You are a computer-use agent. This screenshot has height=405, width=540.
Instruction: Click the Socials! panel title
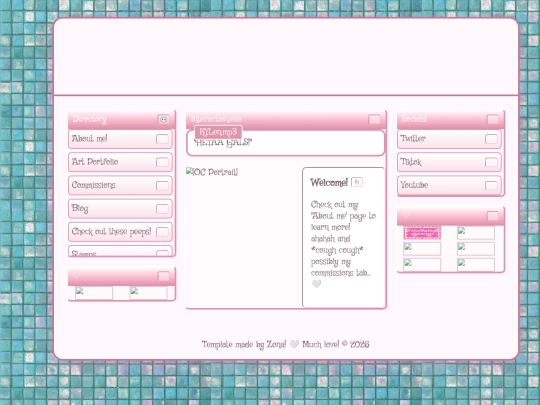[x=414, y=119]
